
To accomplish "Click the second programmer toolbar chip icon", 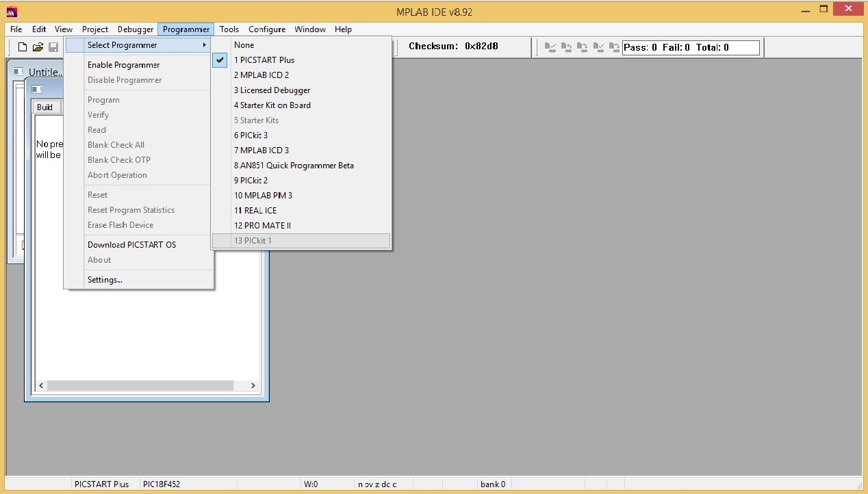I will (567, 47).
